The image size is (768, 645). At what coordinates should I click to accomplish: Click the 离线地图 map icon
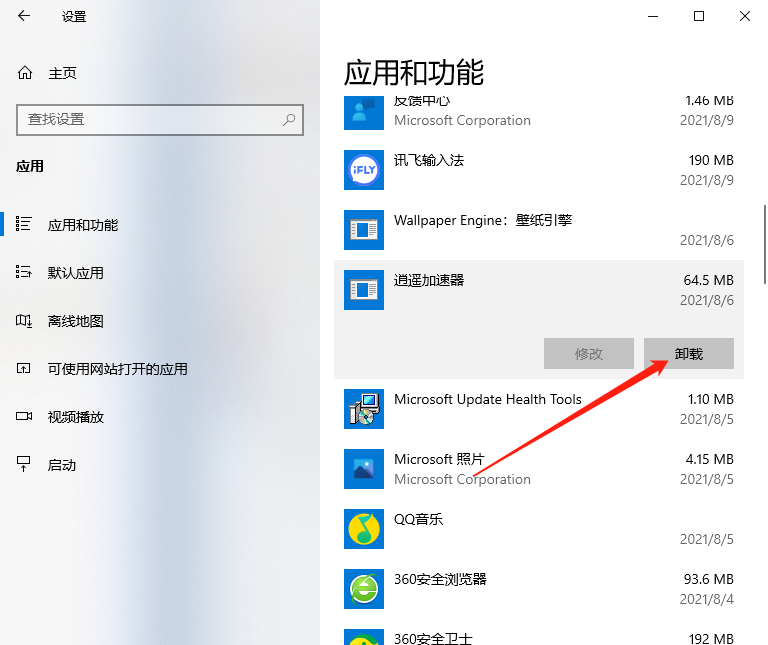click(24, 321)
